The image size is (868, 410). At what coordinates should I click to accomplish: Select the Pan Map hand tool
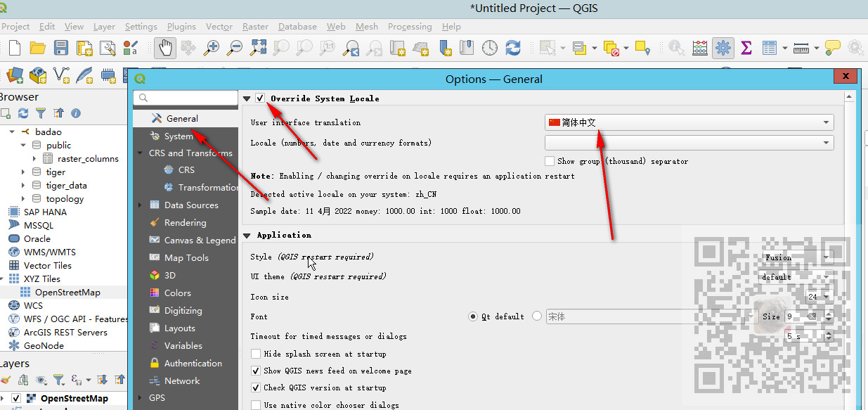165,48
